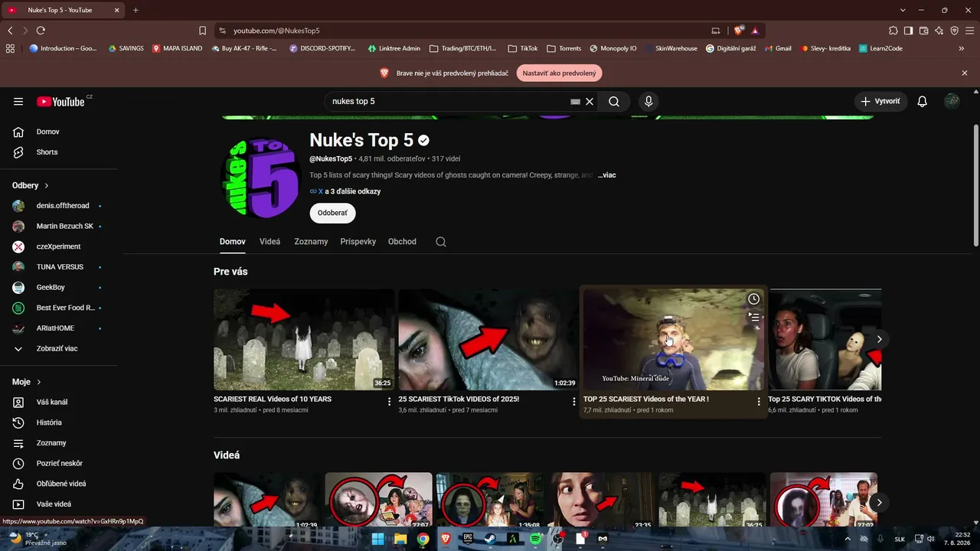Show next videos in Videá carousel

click(880, 503)
